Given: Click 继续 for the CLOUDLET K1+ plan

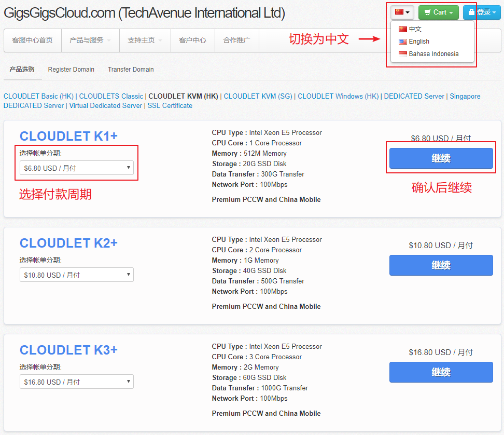Looking at the screenshot, I should (x=441, y=158).
